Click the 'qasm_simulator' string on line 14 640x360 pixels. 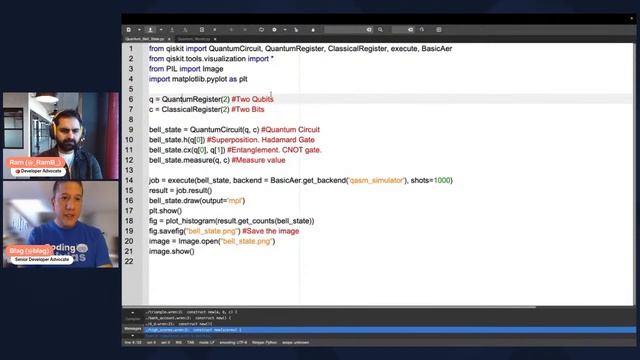point(376,180)
